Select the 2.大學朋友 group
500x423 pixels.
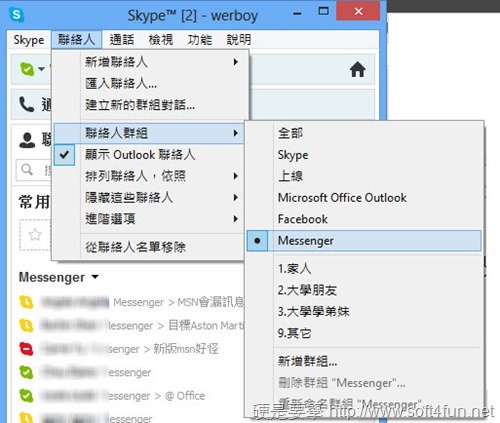coord(364,290)
